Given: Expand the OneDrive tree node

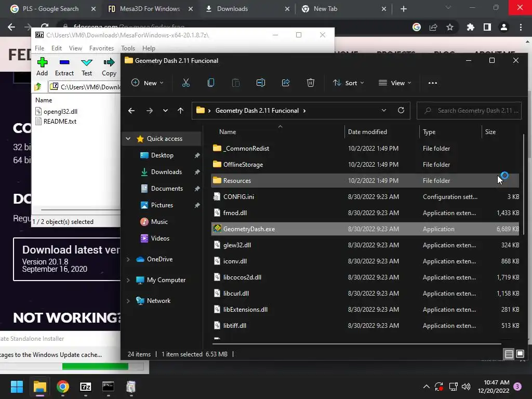Looking at the screenshot, I should pyautogui.click(x=128, y=259).
